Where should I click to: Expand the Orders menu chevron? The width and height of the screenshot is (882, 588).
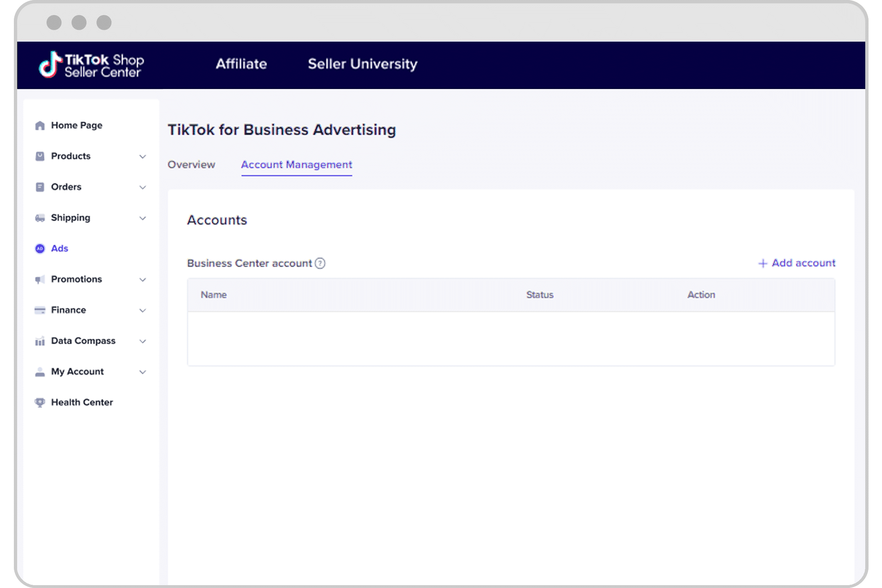click(x=143, y=187)
